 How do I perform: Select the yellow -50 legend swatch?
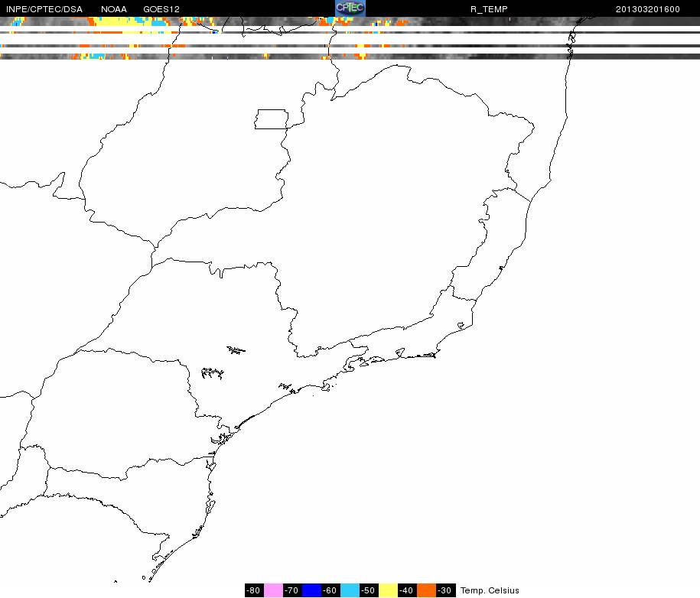(388, 590)
